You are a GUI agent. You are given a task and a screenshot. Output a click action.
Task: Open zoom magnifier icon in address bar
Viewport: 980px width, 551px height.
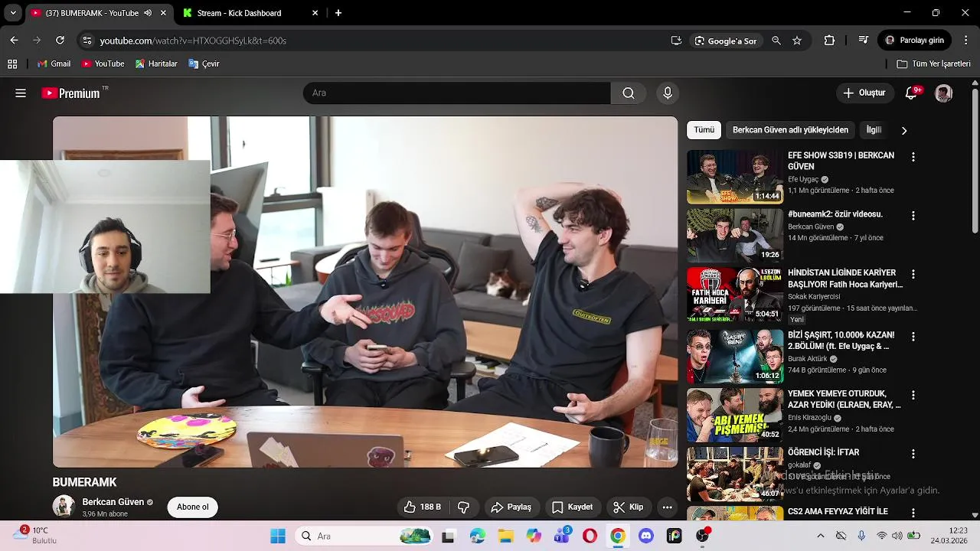coord(776,41)
